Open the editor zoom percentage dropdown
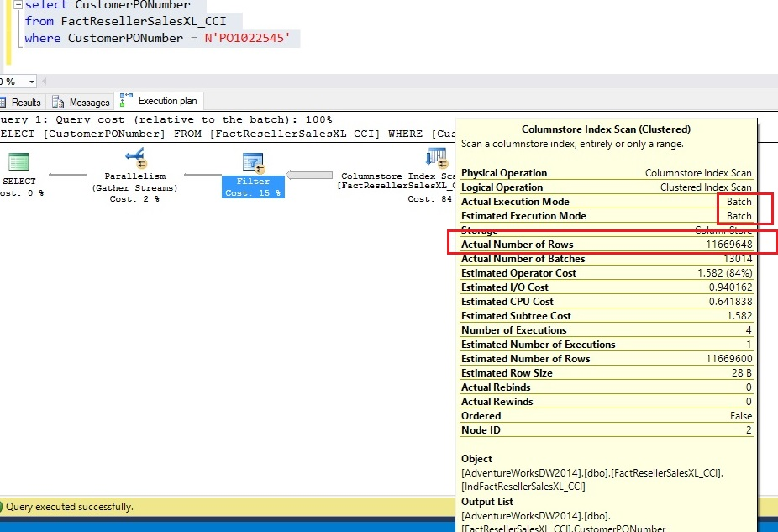 pos(32,82)
